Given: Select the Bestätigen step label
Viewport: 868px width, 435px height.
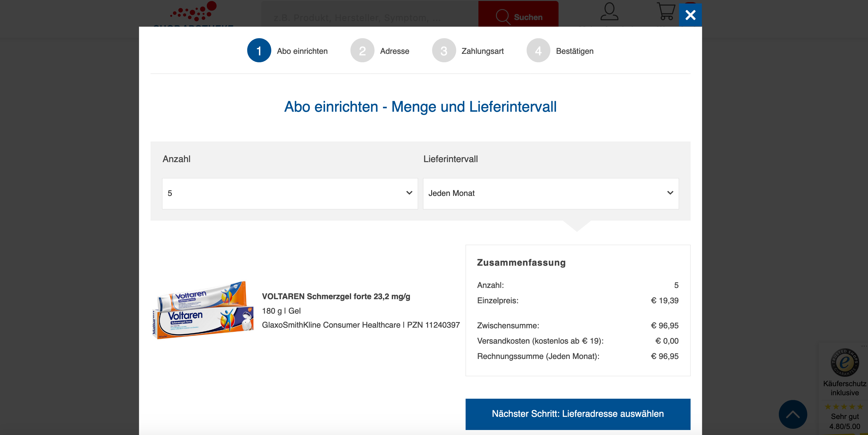Looking at the screenshot, I should coord(574,51).
